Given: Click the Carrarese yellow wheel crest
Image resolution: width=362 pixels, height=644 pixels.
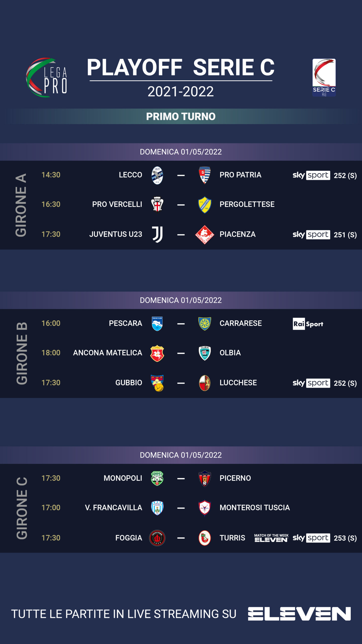Looking at the screenshot, I should [205, 324].
